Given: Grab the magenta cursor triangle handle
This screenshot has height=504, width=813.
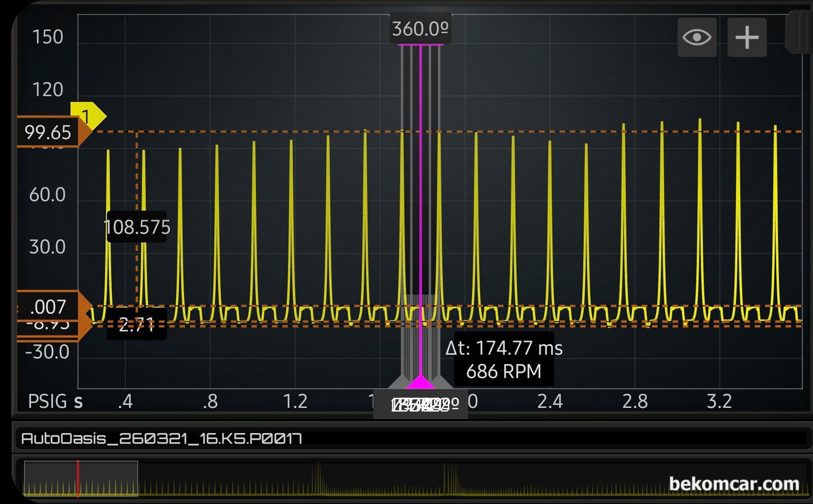Looking at the screenshot, I should (420, 382).
